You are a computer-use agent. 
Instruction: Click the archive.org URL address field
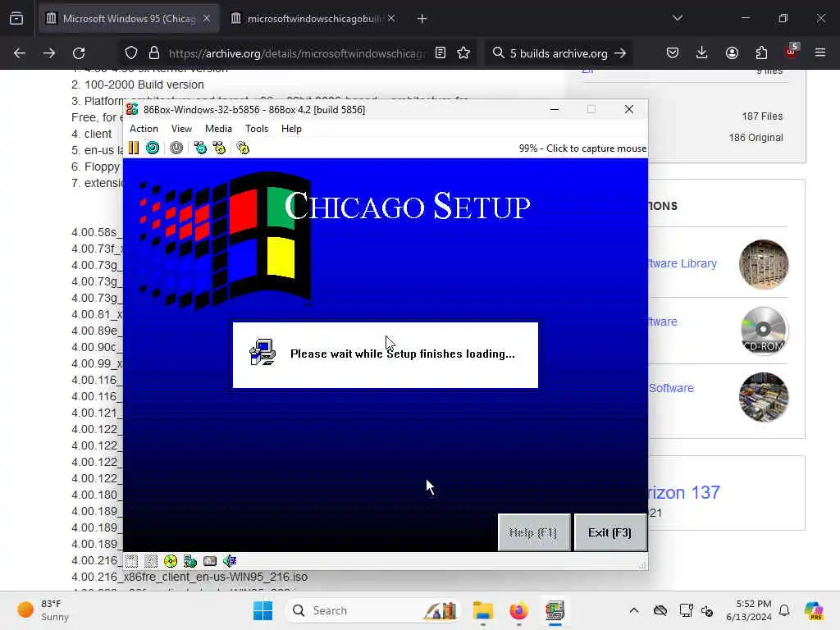tap(297, 53)
